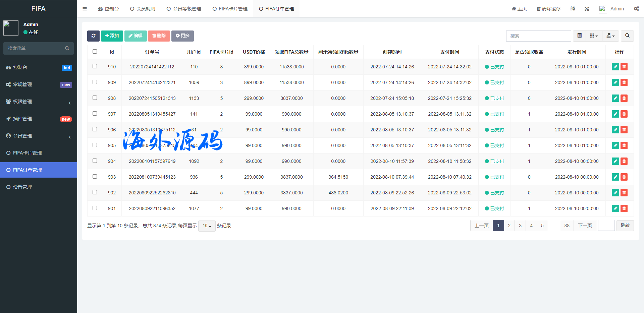
Task: Click the green 添加 button
Action: (x=112, y=36)
